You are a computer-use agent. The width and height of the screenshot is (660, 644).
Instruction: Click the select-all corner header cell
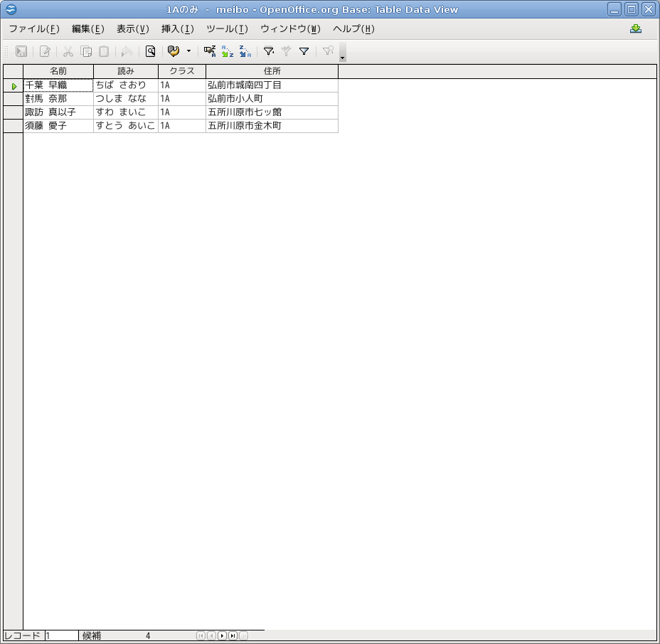13,71
